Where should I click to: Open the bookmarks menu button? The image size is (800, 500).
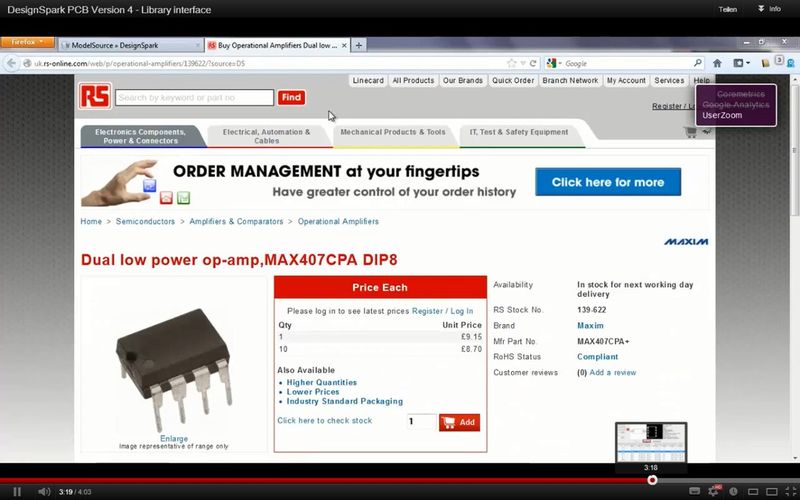pos(741,63)
